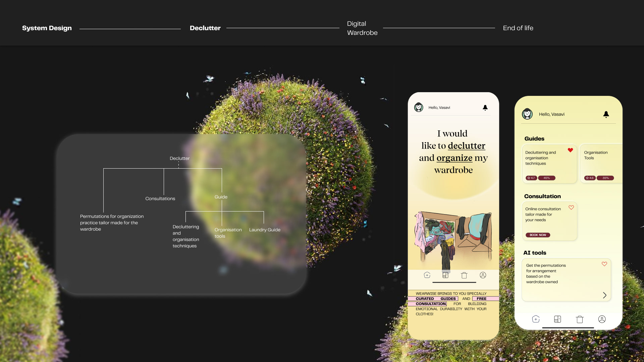
Task: Tap the trash bin icon in the left phone nav bar
Action: click(x=464, y=275)
